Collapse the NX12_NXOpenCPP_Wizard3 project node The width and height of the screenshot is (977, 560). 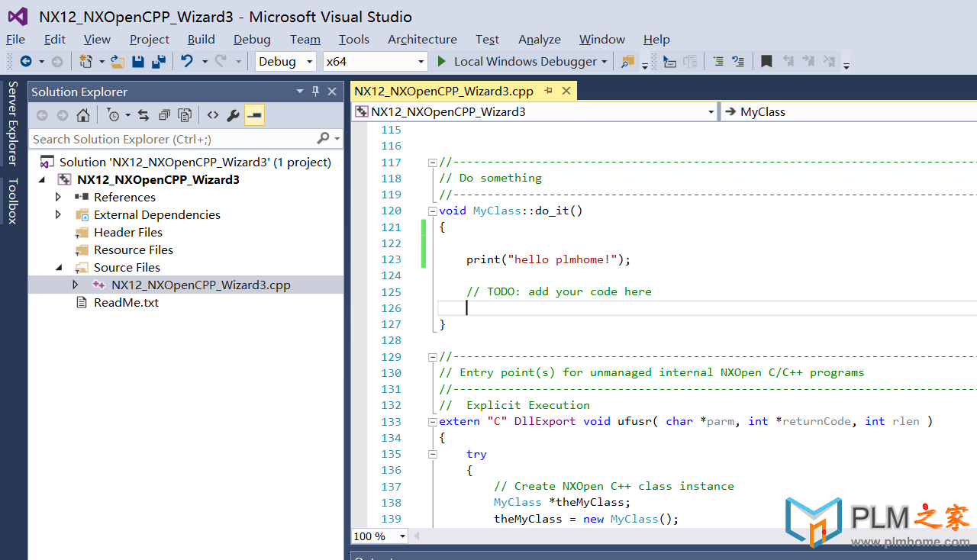click(42, 180)
